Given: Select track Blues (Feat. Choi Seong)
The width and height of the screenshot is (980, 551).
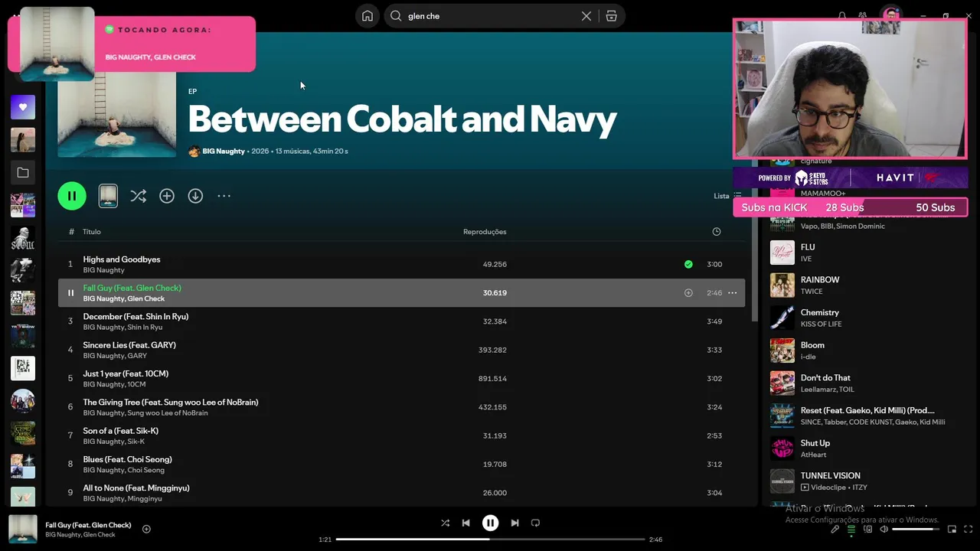Looking at the screenshot, I should pyautogui.click(x=401, y=465).
